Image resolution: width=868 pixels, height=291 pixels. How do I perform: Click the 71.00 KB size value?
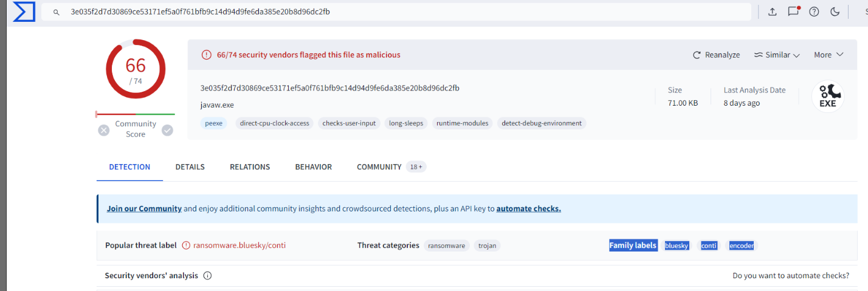click(683, 103)
